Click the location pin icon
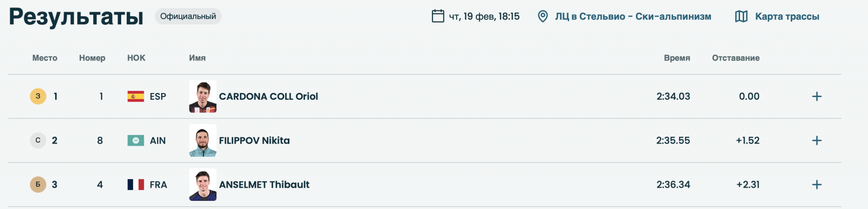868x209 pixels. click(x=542, y=17)
